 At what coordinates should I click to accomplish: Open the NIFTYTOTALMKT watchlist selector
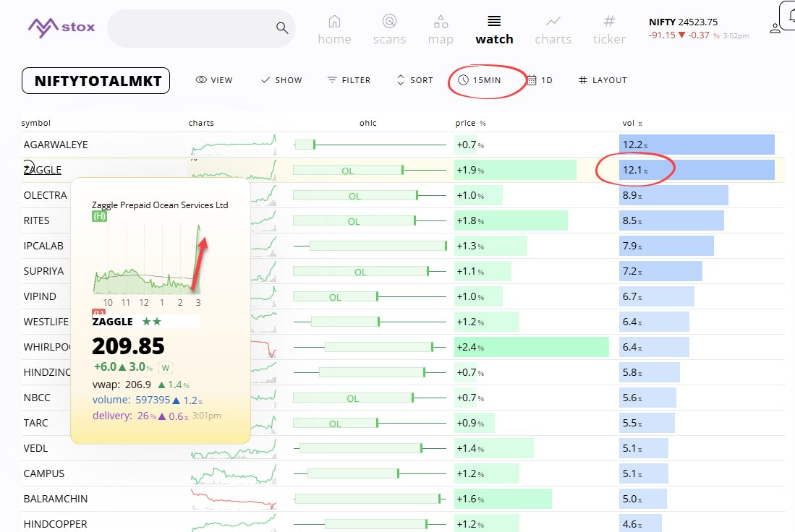(95, 80)
